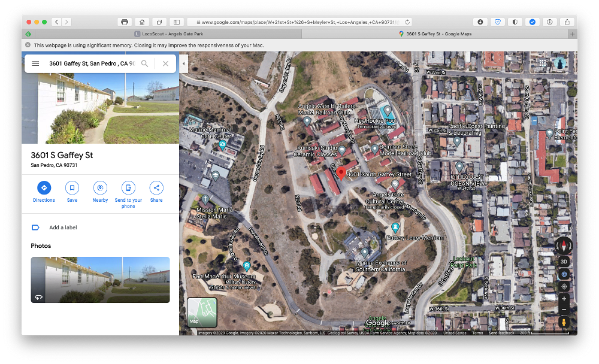Open the header photo of 3601 S Gaffey St
This screenshot has height=364, width=599.
100,108
